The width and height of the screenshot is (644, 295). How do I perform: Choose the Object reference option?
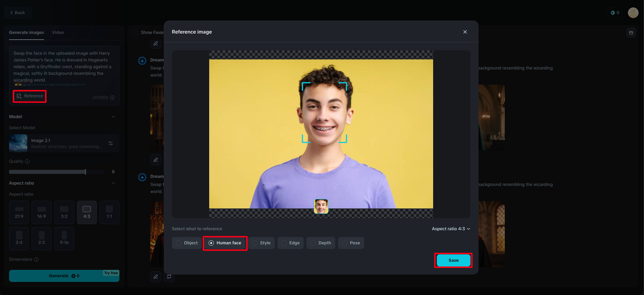point(186,243)
